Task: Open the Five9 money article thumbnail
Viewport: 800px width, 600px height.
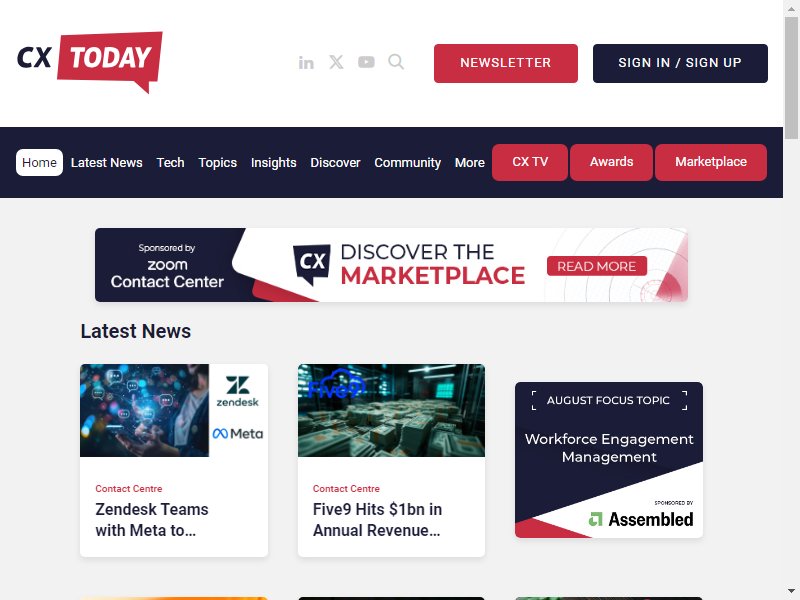Action: 391,410
